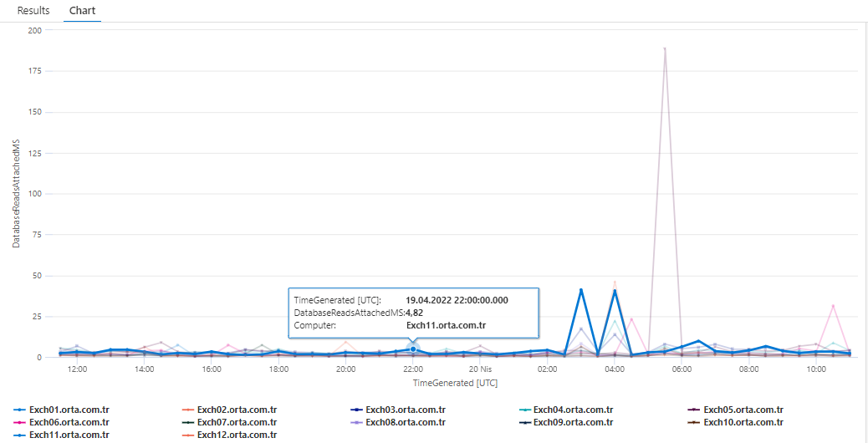Screen dimensions: 868x443
Task: Click the y-axis value 175
Action: 33,71
